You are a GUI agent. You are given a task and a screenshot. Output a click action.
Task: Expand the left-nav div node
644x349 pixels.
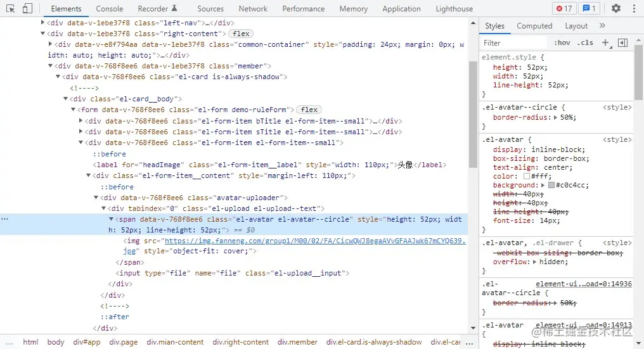pyautogui.click(x=42, y=23)
